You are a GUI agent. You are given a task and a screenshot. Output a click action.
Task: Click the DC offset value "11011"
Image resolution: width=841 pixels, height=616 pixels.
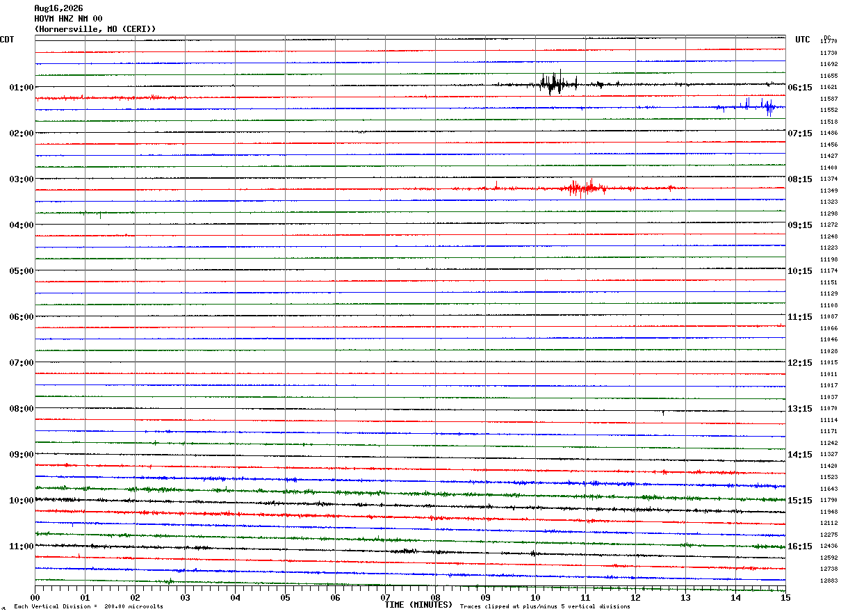(x=828, y=375)
